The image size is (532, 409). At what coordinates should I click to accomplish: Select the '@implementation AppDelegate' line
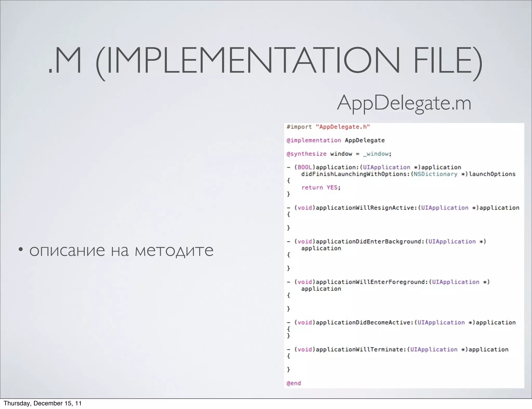click(335, 140)
